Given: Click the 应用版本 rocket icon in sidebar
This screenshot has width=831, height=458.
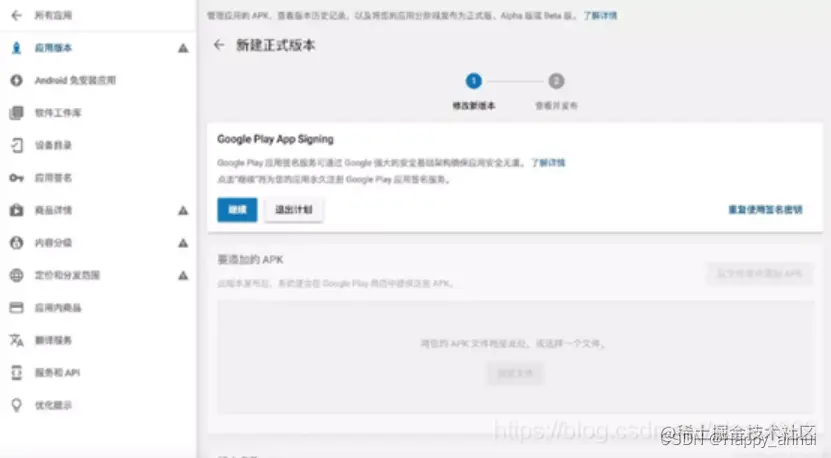Looking at the screenshot, I should (x=16, y=48).
